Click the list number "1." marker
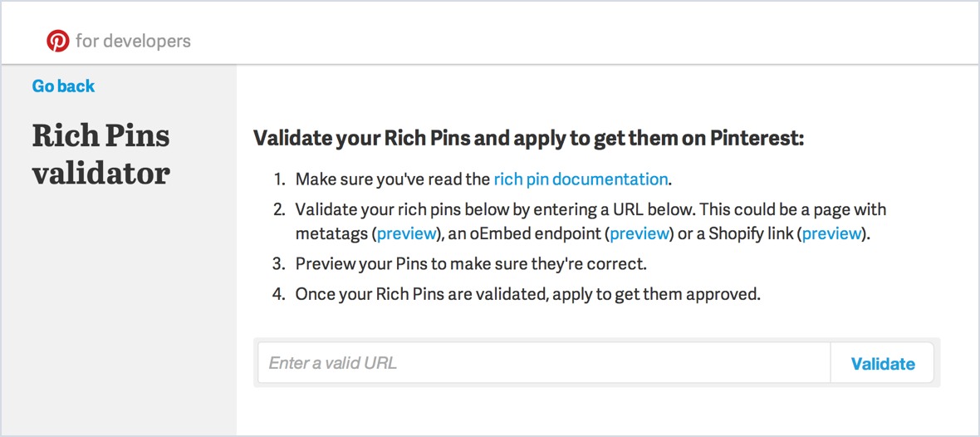Image resolution: width=980 pixels, height=437 pixels. [x=279, y=179]
